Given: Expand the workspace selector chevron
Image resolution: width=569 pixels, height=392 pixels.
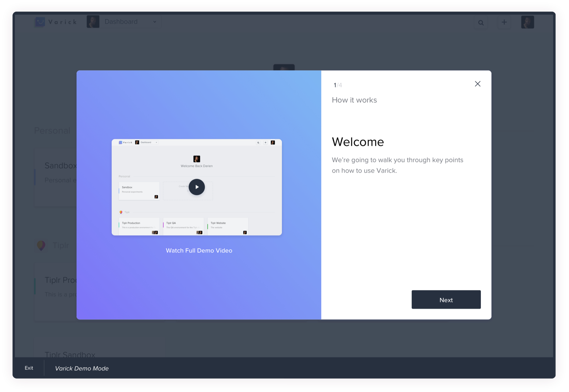Looking at the screenshot, I should (155, 22).
